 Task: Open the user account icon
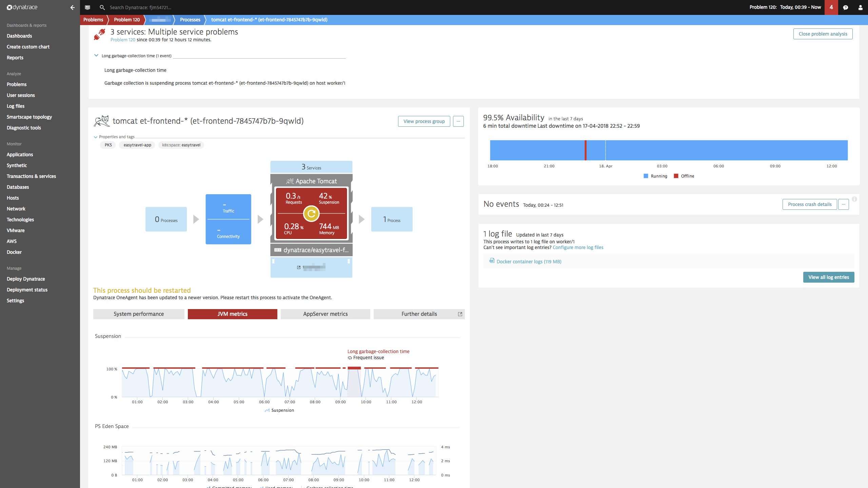861,7
